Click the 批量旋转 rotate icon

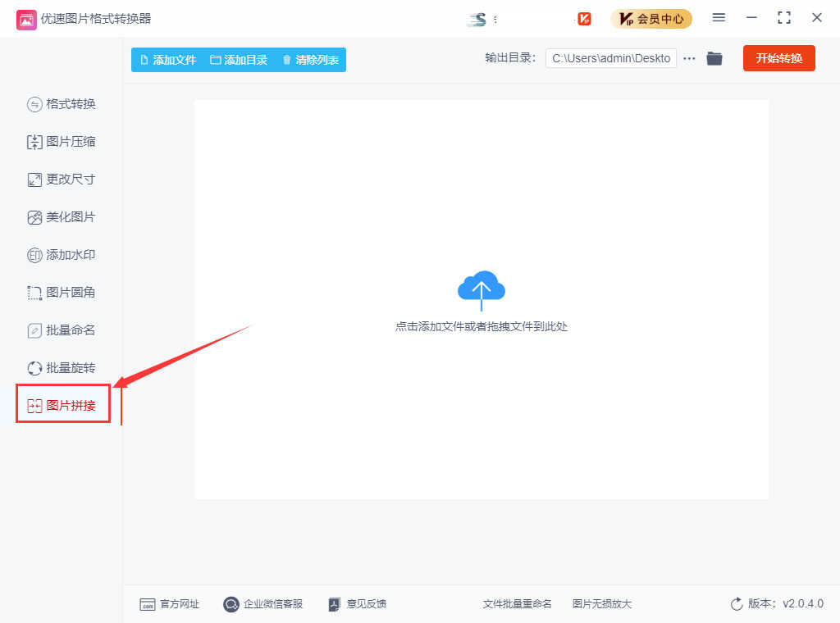[x=34, y=368]
